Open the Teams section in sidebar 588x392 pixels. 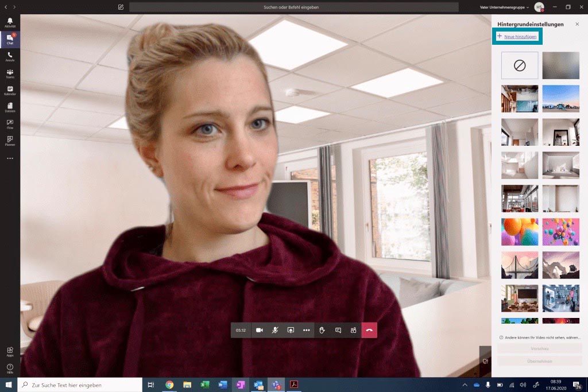click(x=10, y=73)
